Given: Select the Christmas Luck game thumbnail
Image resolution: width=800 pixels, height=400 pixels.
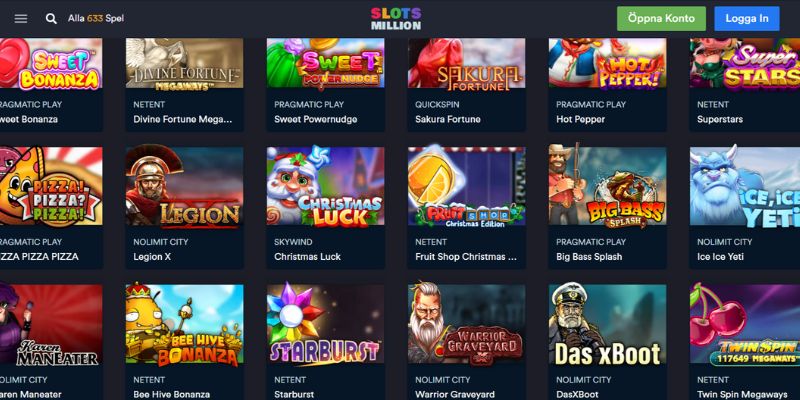Looking at the screenshot, I should (326, 186).
